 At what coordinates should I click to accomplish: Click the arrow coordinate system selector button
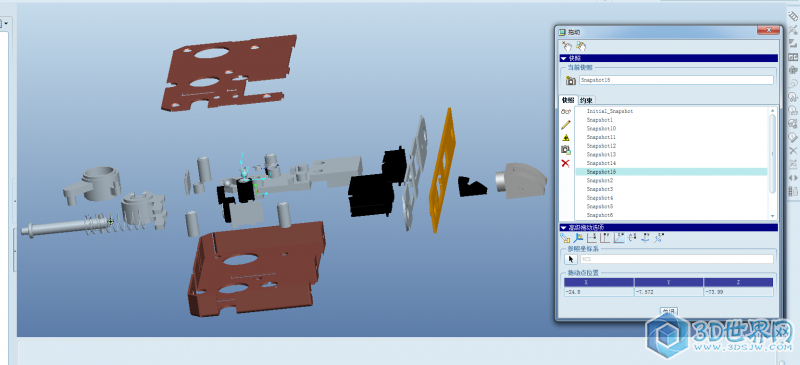571,259
